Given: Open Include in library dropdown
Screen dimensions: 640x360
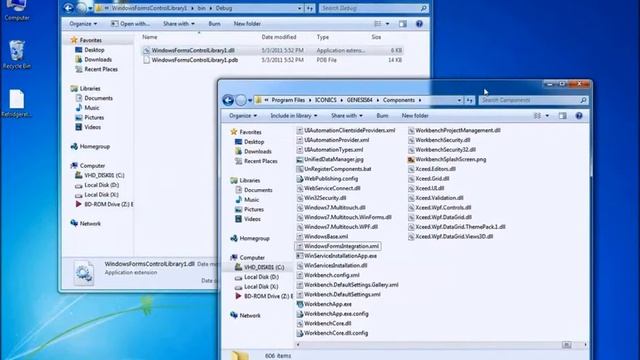Looking at the screenshot, I should point(293,116).
